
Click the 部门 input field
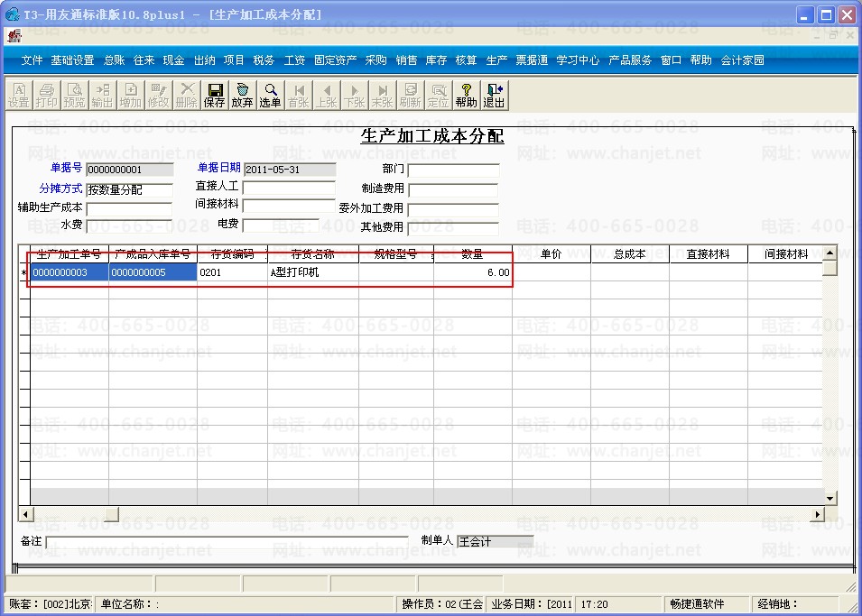pos(453,170)
